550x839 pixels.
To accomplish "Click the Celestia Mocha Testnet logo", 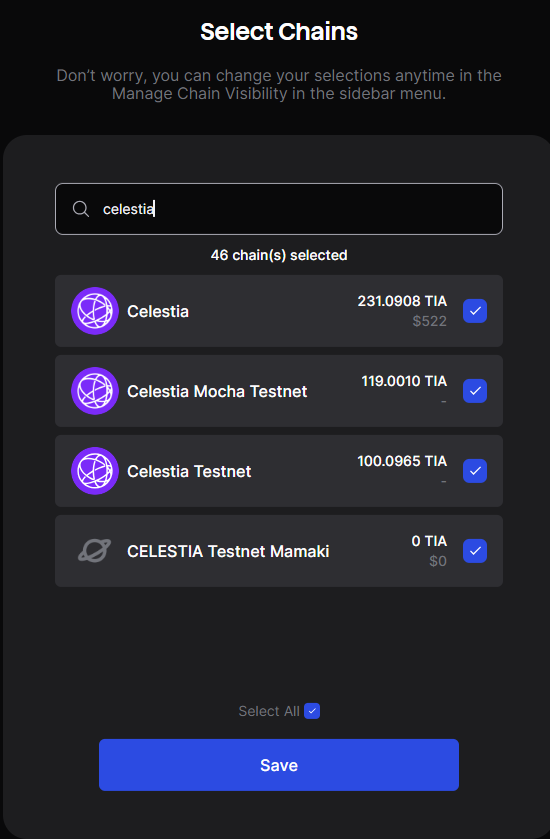I will (x=95, y=391).
